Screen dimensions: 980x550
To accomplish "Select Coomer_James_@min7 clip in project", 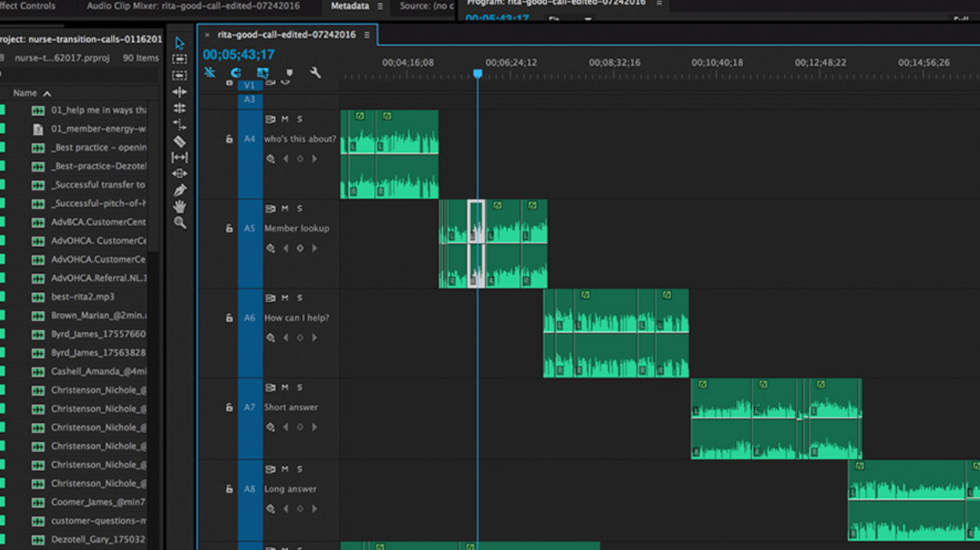I will [x=98, y=502].
